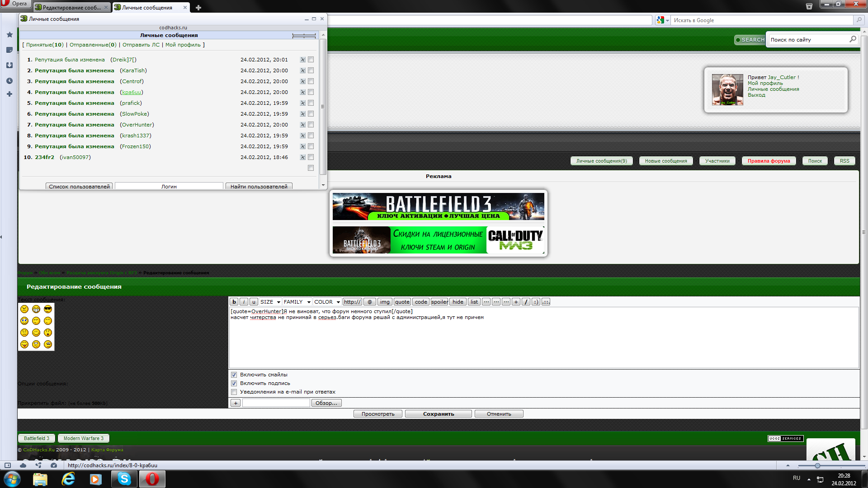Click the Отменить button

click(x=499, y=414)
